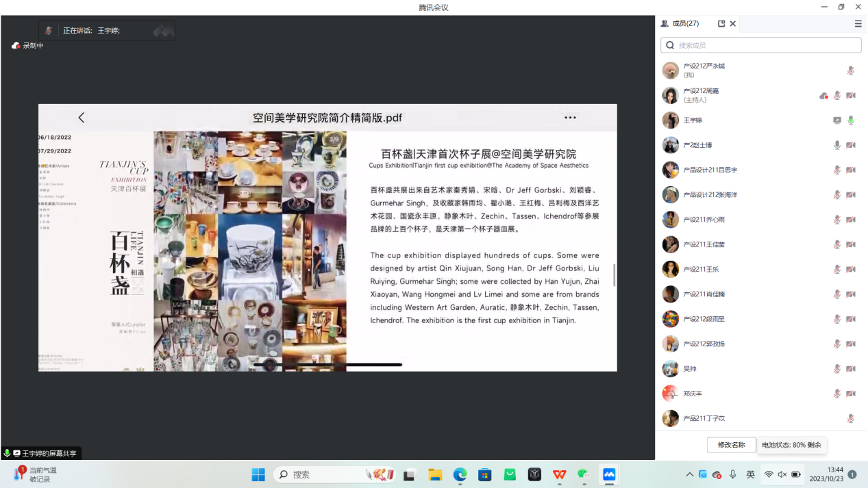Click the 录制中 recording indicator

27,46
